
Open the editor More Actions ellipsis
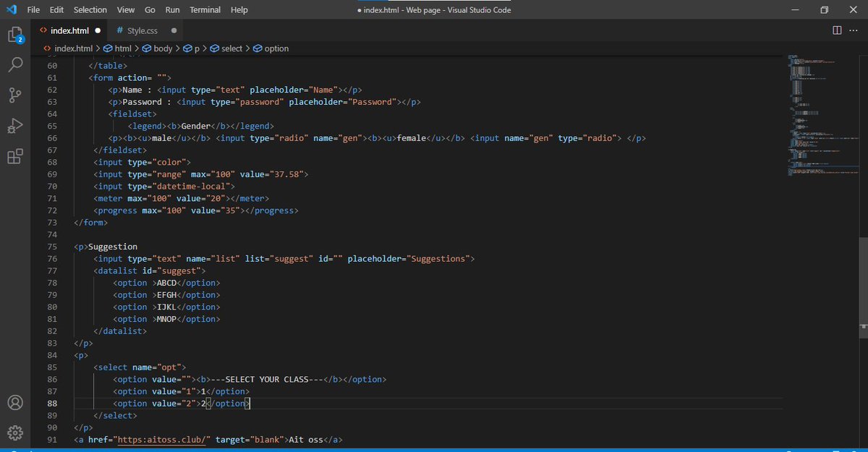coord(854,30)
